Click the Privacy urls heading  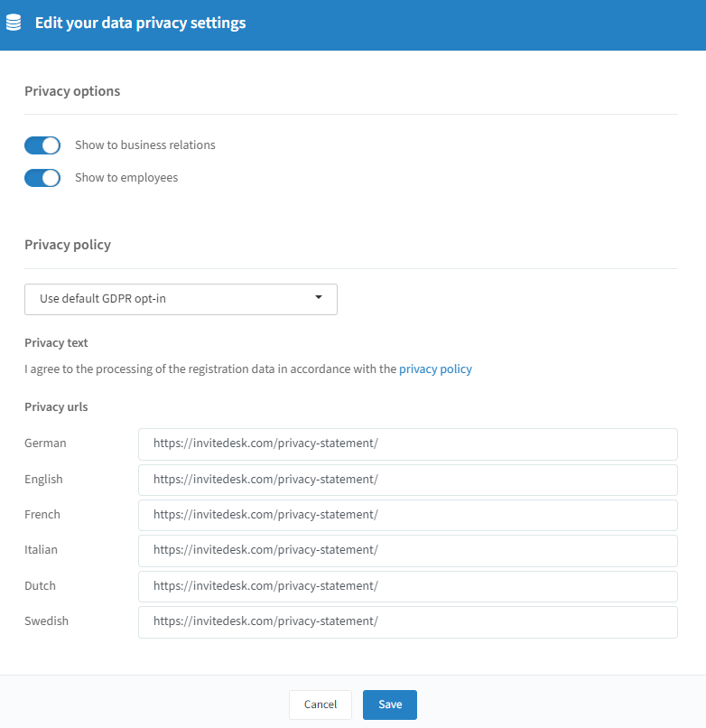pyautogui.click(x=56, y=406)
